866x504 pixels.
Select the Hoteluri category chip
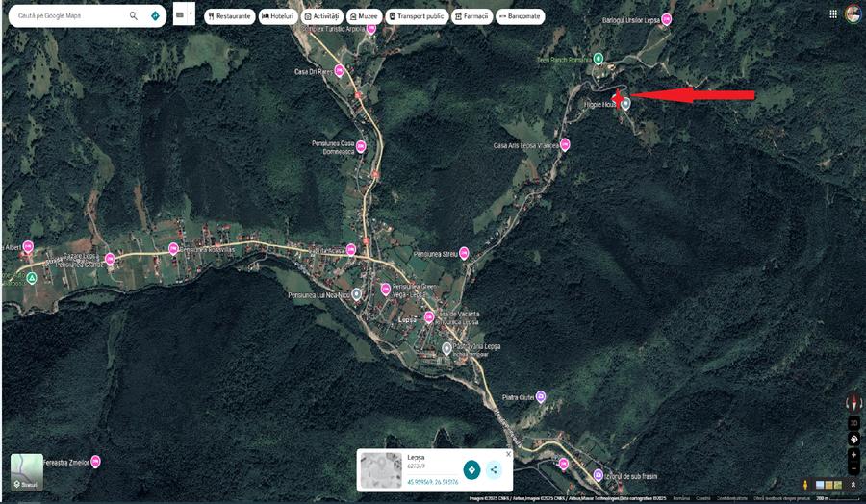pyautogui.click(x=277, y=16)
